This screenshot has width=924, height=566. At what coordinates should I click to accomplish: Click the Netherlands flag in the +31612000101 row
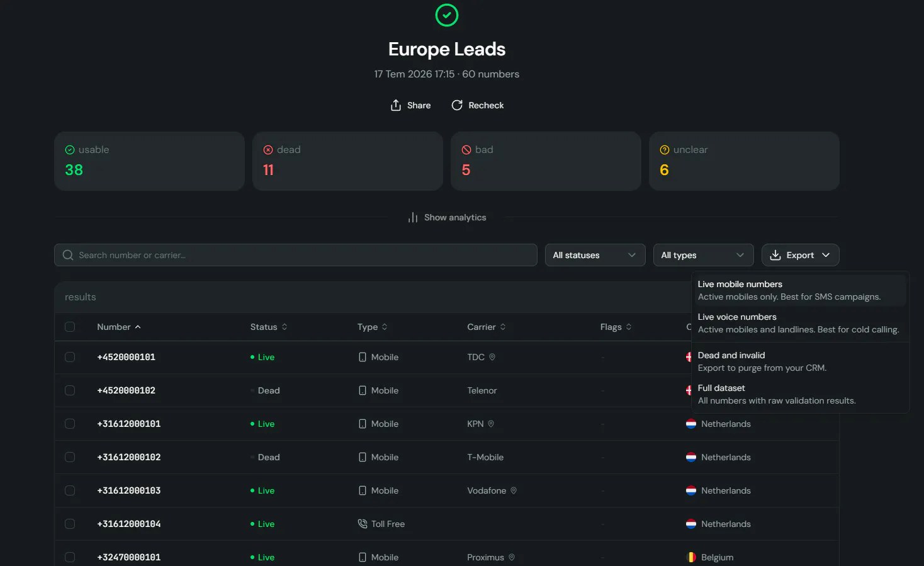point(691,424)
